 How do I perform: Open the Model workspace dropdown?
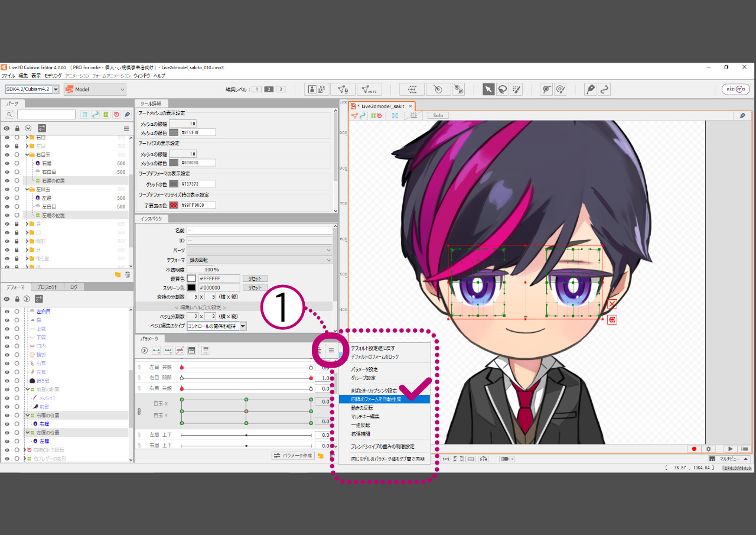point(95,89)
